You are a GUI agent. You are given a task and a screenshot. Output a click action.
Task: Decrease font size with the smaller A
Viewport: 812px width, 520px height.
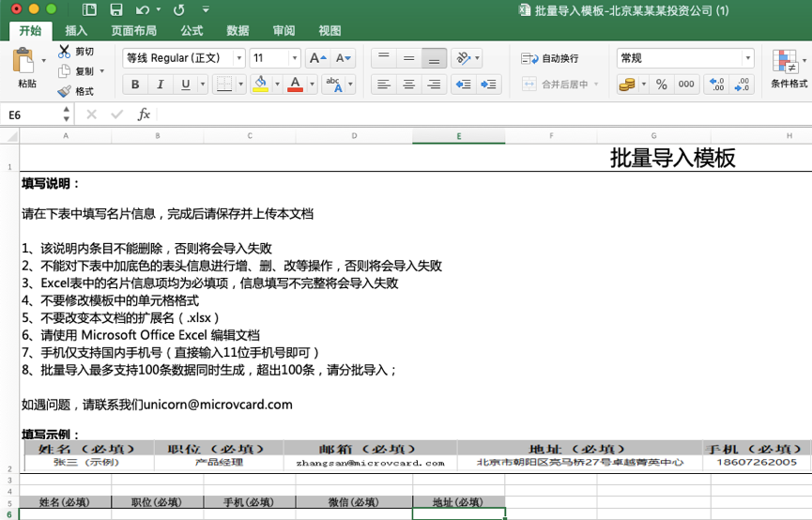coord(343,58)
